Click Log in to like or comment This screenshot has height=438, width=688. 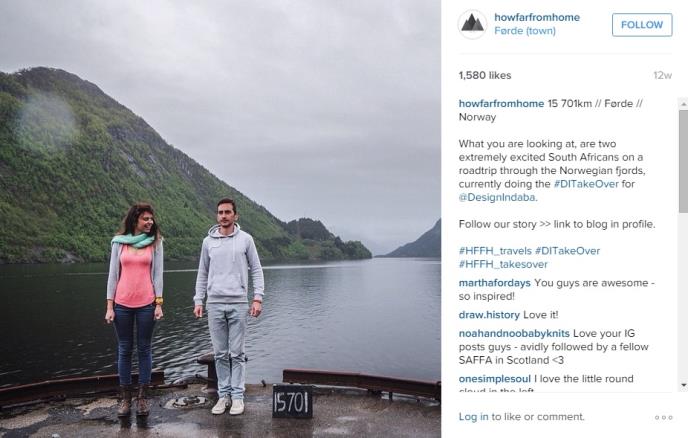(x=473, y=417)
